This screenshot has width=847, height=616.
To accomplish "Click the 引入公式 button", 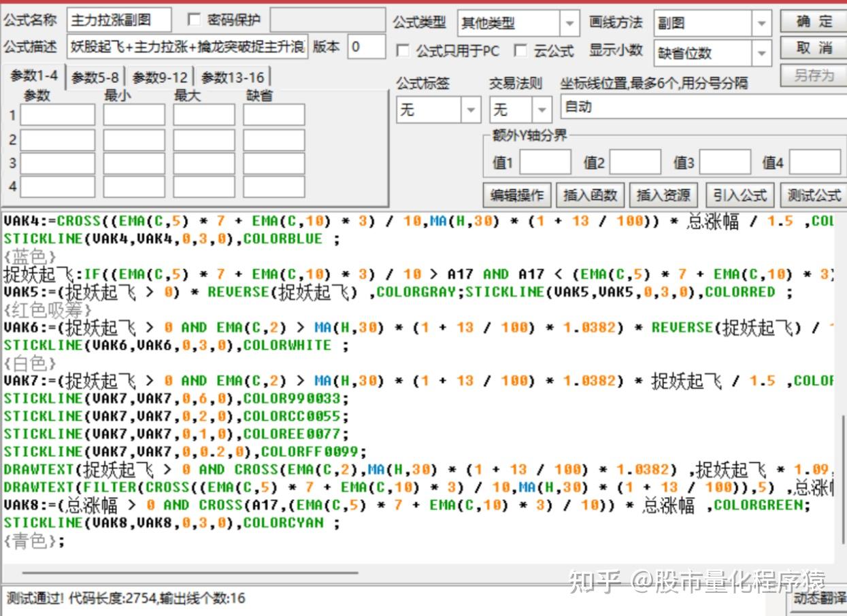I will (740, 195).
